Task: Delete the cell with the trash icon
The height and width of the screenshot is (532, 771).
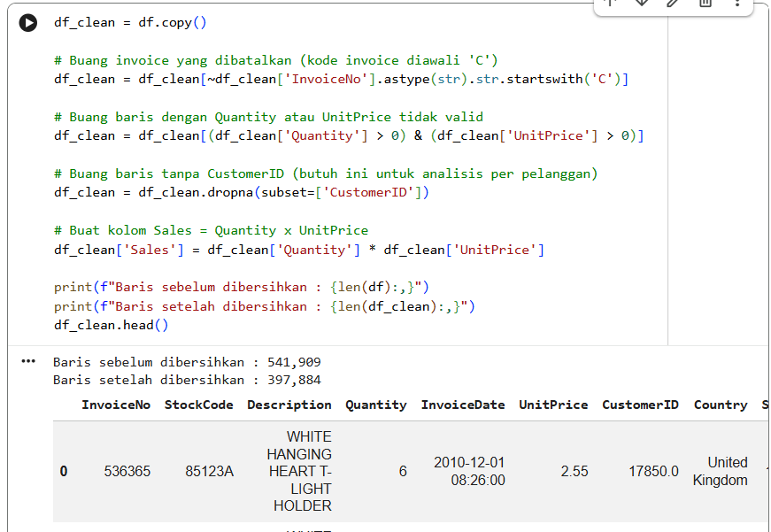Action: [x=705, y=3]
